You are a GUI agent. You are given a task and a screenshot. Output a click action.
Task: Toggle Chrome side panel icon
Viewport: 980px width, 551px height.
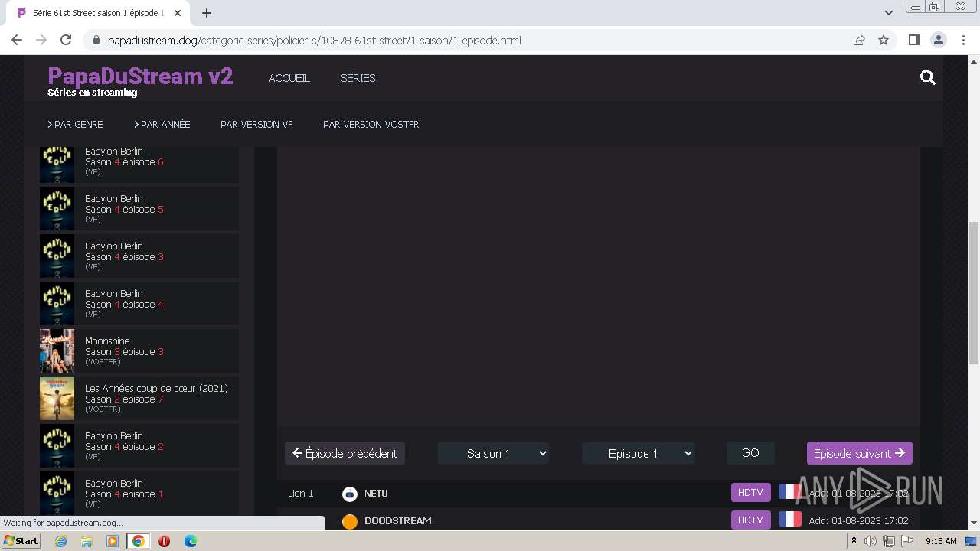[913, 40]
